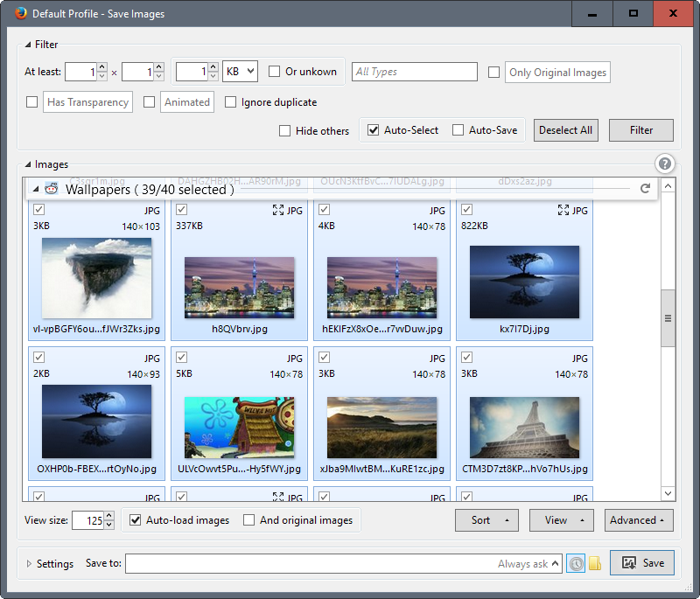Open the View dropdown menu
700x599 pixels.
[562, 520]
